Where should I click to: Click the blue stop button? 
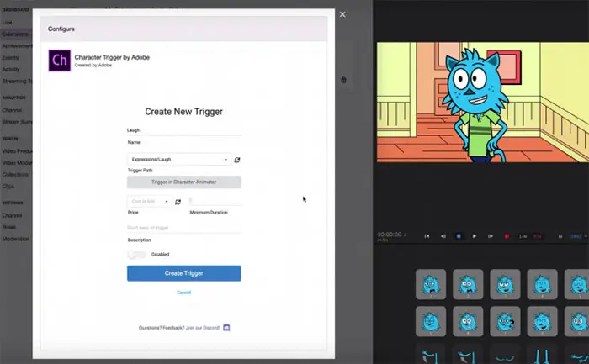pos(459,236)
